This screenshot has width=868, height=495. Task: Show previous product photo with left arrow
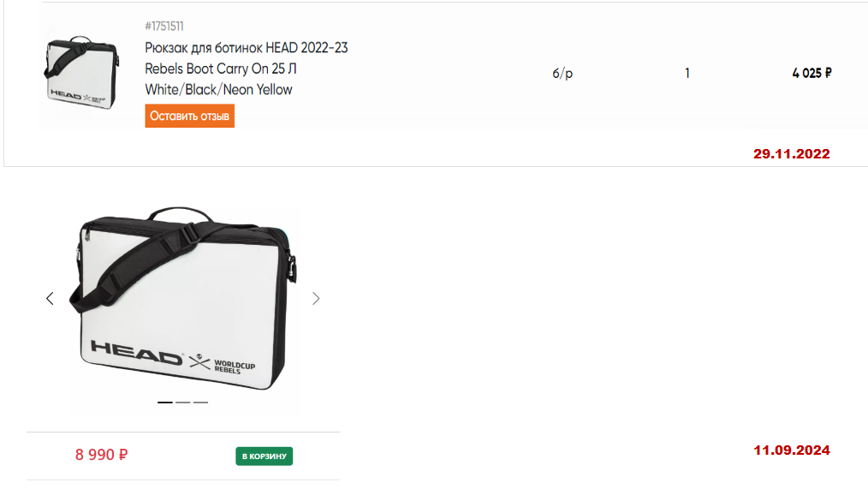(x=50, y=298)
